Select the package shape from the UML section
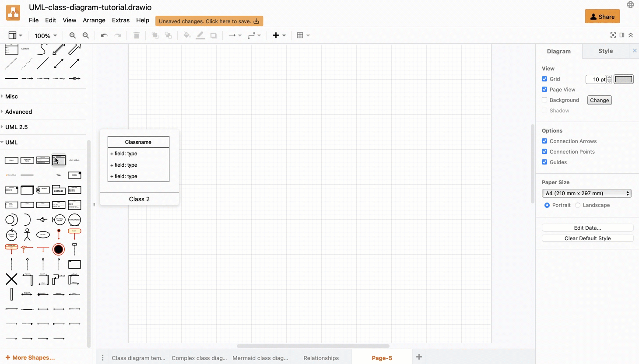Viewport: 639px width, 364px height. click(59, 190)
